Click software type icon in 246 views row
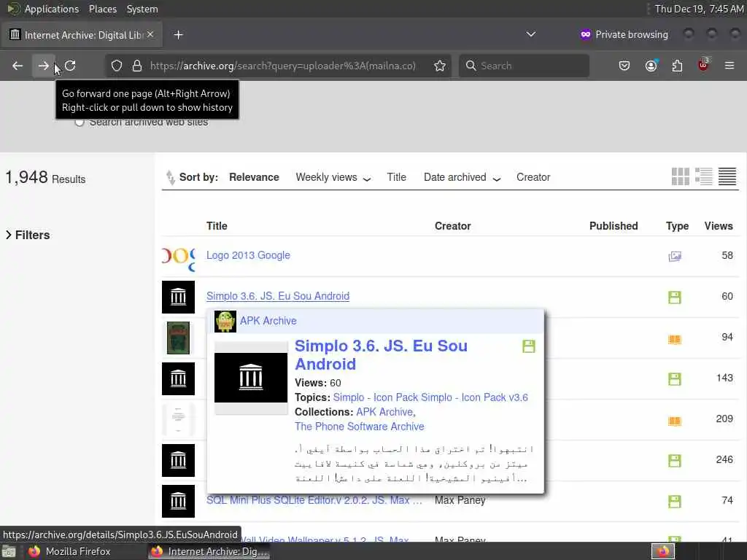747x560 pixels. [x=675, y=461]
